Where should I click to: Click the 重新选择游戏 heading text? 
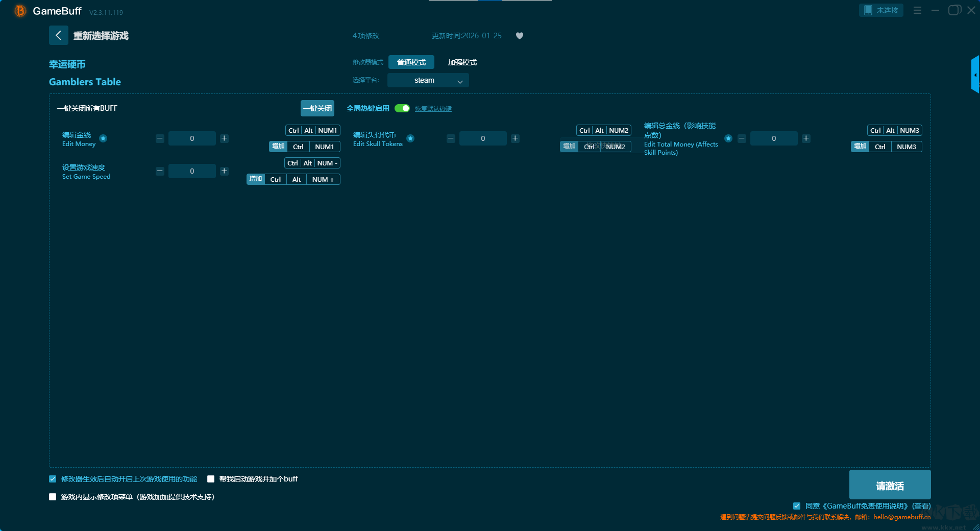point(101,36)
